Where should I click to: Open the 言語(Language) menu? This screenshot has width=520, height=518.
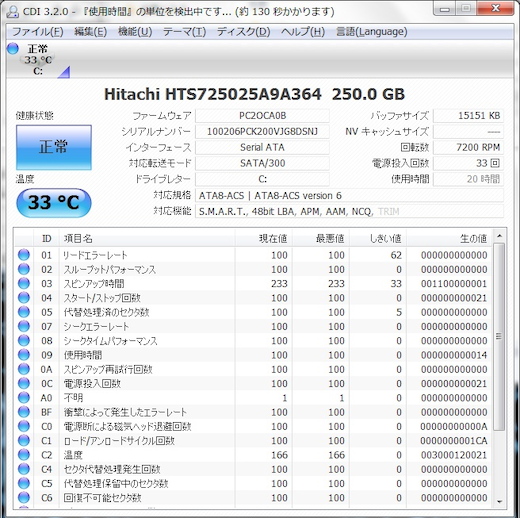371,32
